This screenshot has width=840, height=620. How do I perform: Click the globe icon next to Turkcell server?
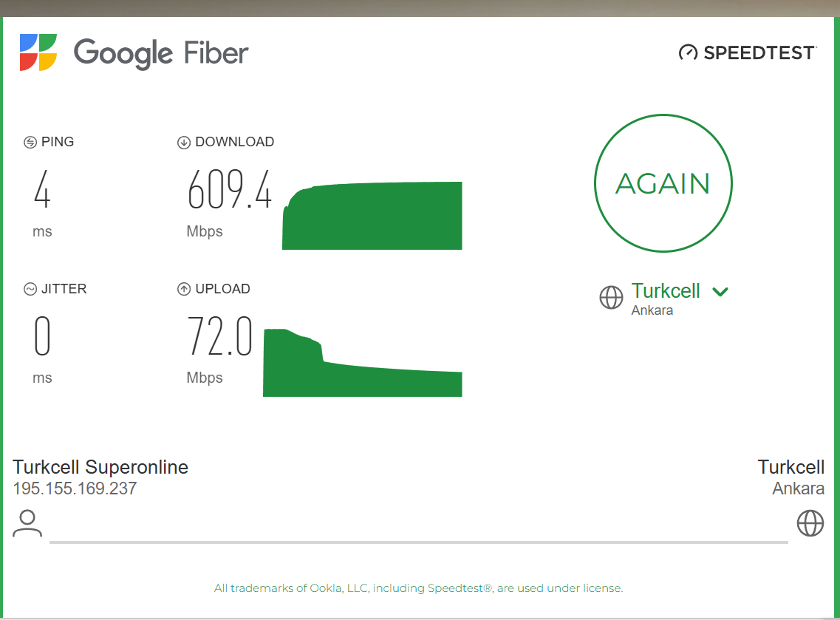(611, 297)
